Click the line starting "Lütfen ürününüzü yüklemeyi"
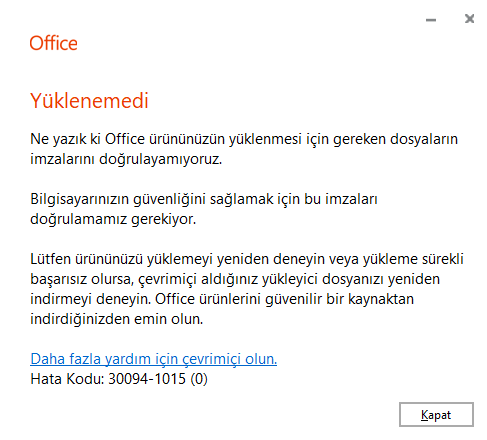 coord(247,259)
